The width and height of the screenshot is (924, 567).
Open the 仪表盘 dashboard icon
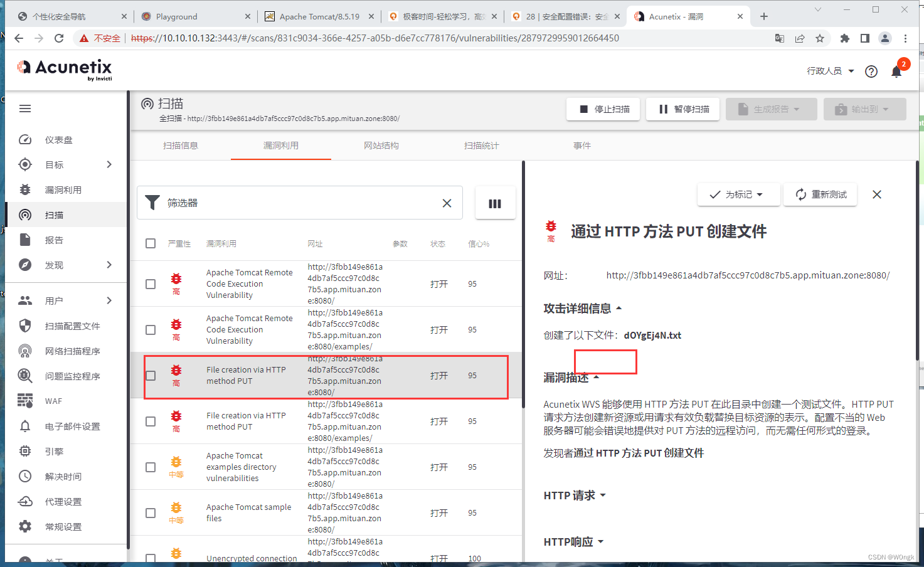pyautogui.click(x=25, y=140)
